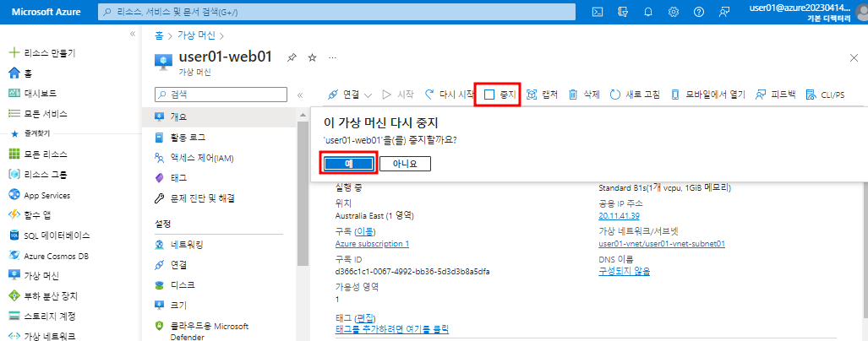Open 부하 분산 장치 in sidebar
This screenshot has width=868, height=341.
point(44,295)
